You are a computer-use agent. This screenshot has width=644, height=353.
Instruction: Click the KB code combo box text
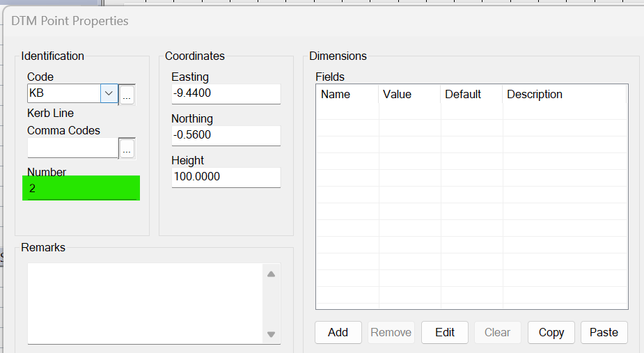(63, 93)
